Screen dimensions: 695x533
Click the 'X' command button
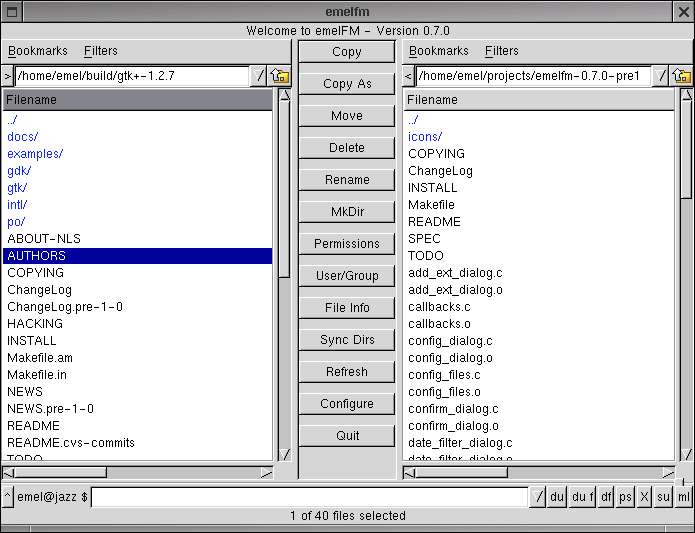tap(644, 497)
